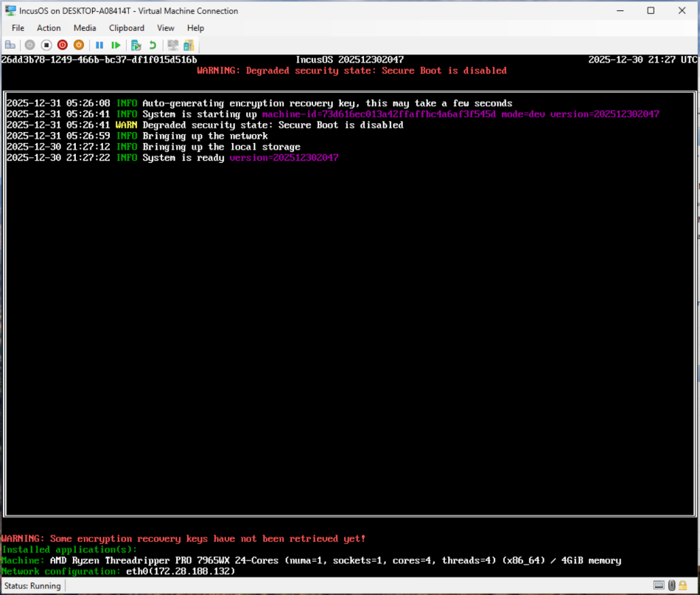This screenshot has width=700, height=595.
Task: Create a checkpoint of the VM
Action: coord(136,45)
